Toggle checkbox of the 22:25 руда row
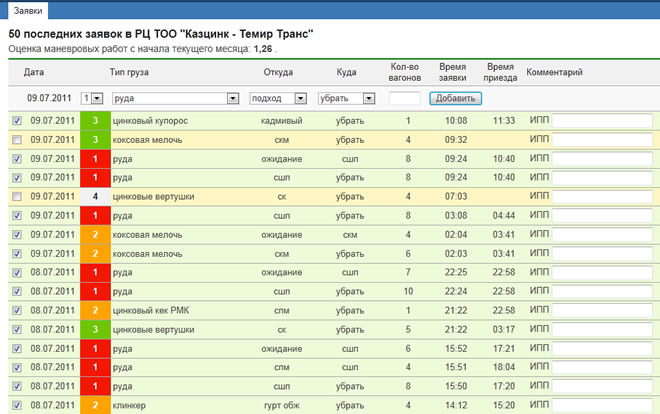The width and height of the screenshot is (660, 414). coord(17,273)
